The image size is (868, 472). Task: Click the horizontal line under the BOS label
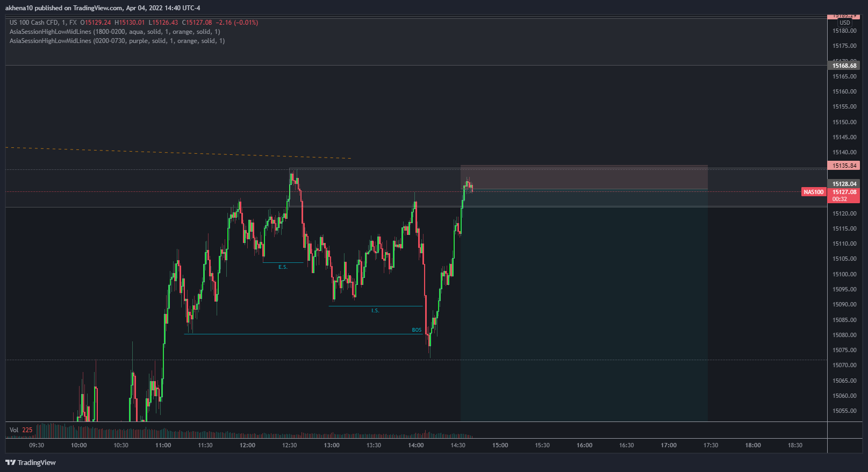(304, 334)
